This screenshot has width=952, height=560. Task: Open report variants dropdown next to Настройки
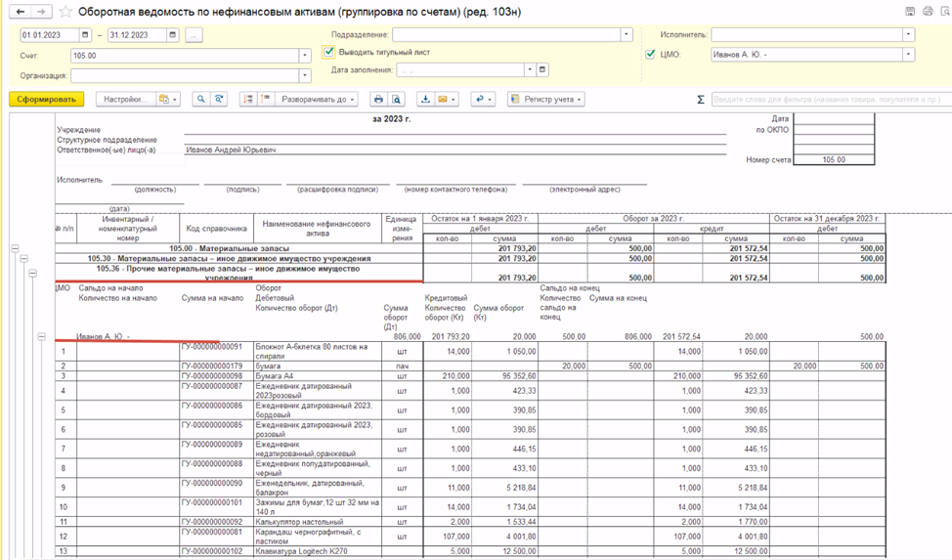[167, 99]
